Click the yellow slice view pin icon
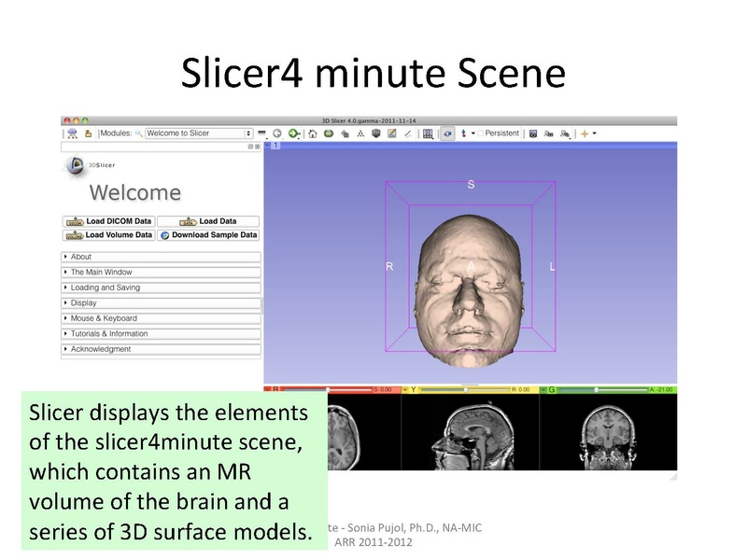Viewport: 747px width, 560px height. click(x=405, y=389)
